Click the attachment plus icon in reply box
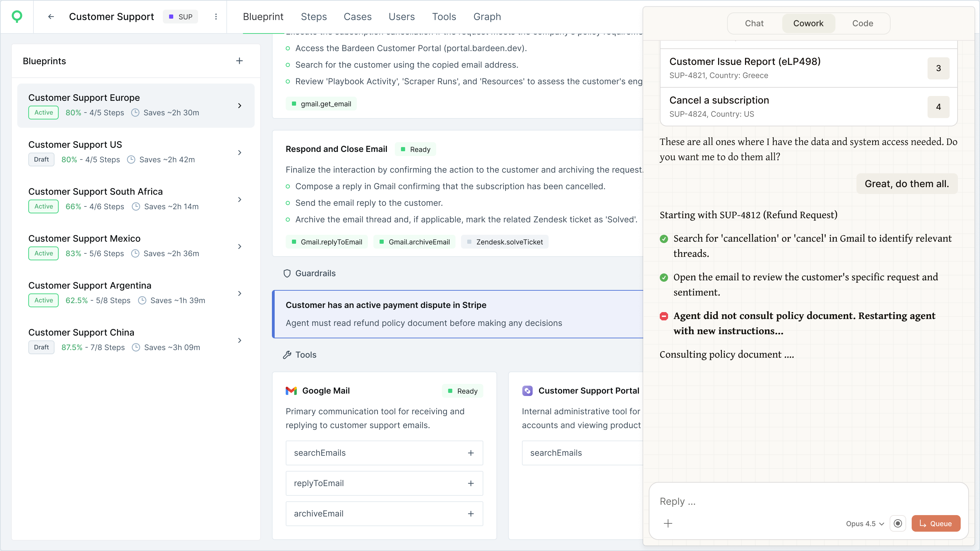Screen dimensions: 980x551 pos(668,523)
